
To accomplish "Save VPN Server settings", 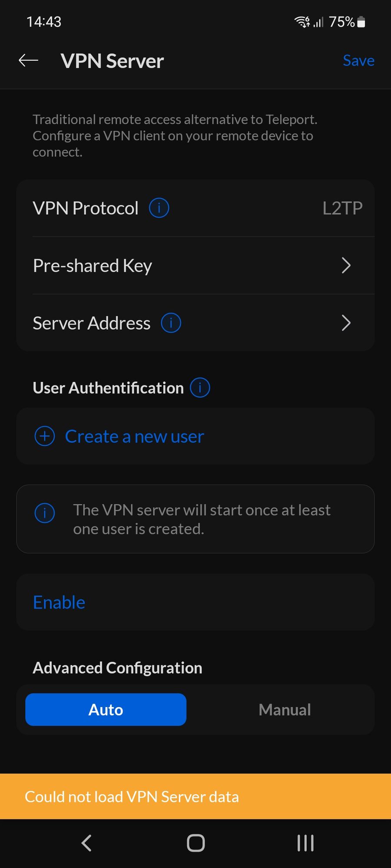I will click(x=358, y=60).
